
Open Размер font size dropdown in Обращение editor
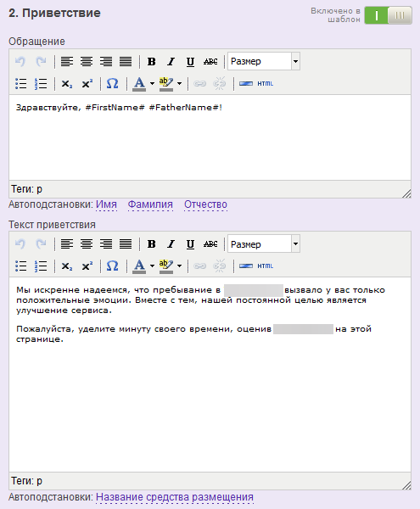coord(264,61)
